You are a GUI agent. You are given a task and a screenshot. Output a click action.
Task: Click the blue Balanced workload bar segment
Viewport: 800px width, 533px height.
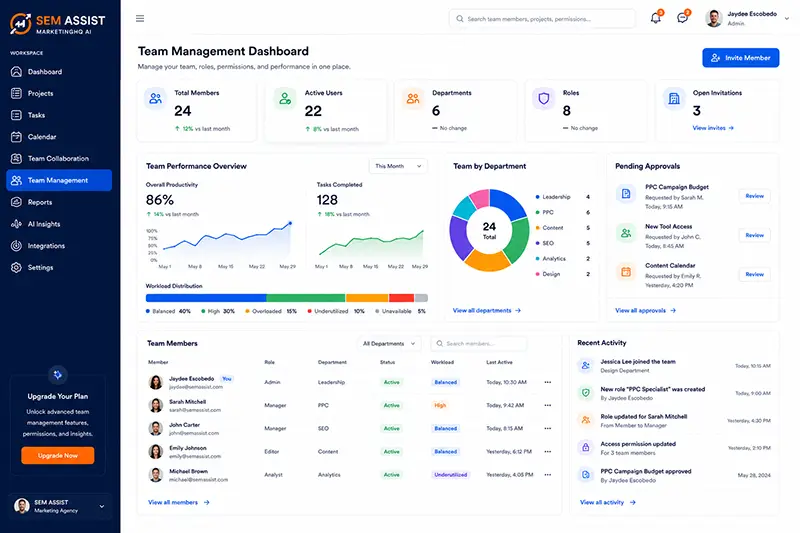pyautogui.click(x=206, y=298)
